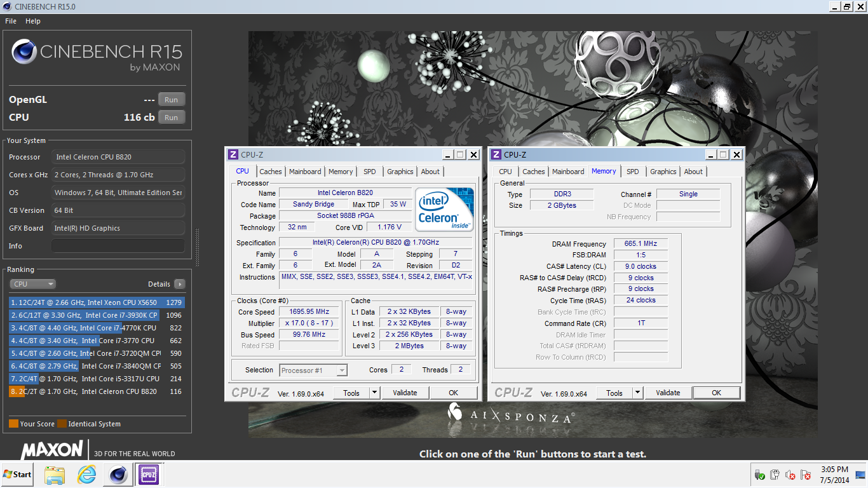Click the empty Info input field

[118, 246]
